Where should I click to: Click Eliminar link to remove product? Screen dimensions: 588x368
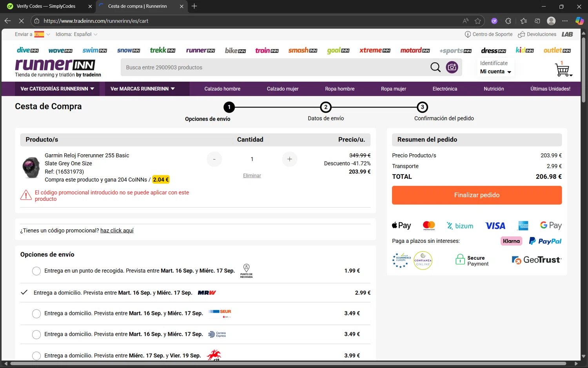pyautogui.click(x=252, y=175)
